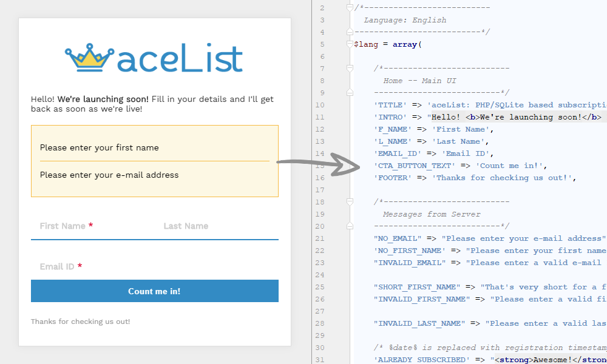Click the 'Please enter your e-mail address' error message
Screen dimensions: 607x364
pos(109,175)
